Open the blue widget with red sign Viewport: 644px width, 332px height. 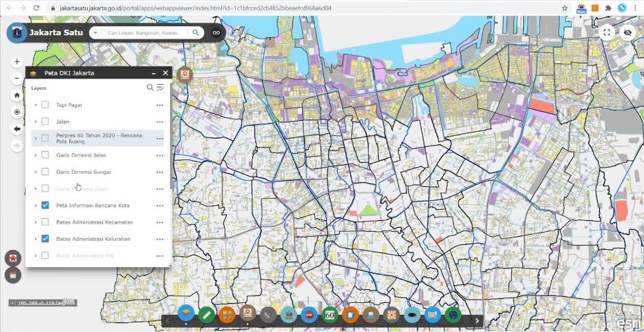[310, 315]
